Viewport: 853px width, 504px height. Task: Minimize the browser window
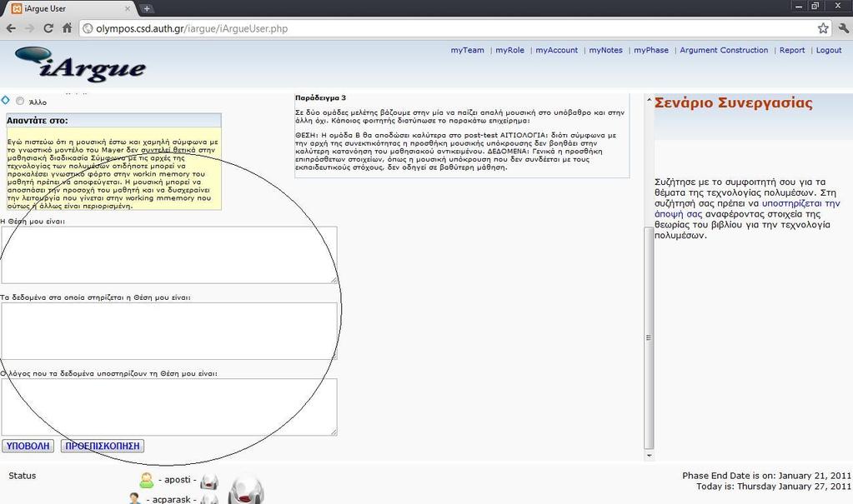click(x=798, y=7)
